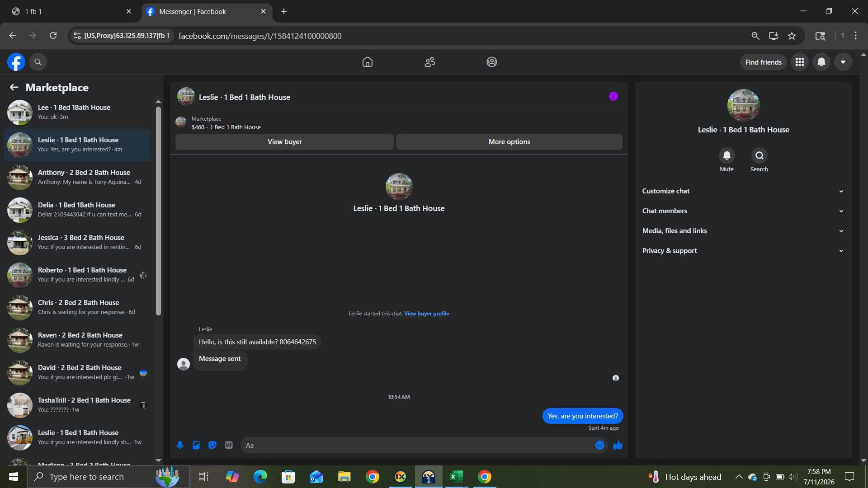The width and height of the screenshot is (868, 488).
Task: Click the View buyer button
Action: tap(285, 141)
